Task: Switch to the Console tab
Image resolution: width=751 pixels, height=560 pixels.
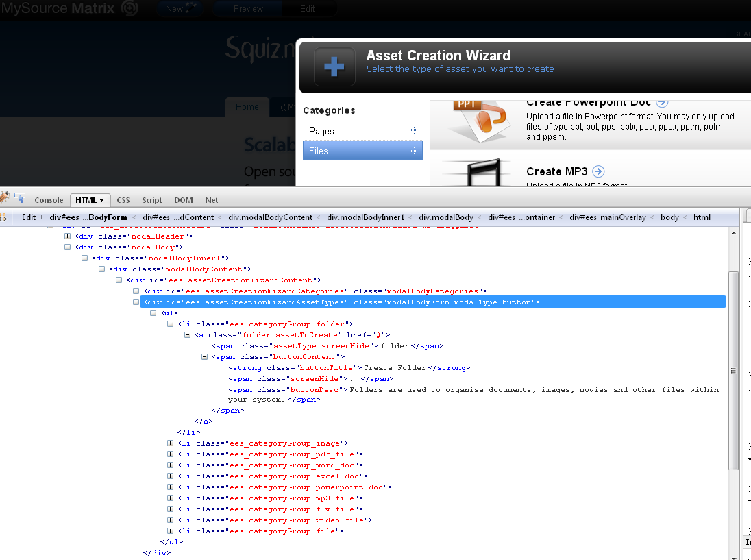Action: pyautogui.click(x=49, y=200)
